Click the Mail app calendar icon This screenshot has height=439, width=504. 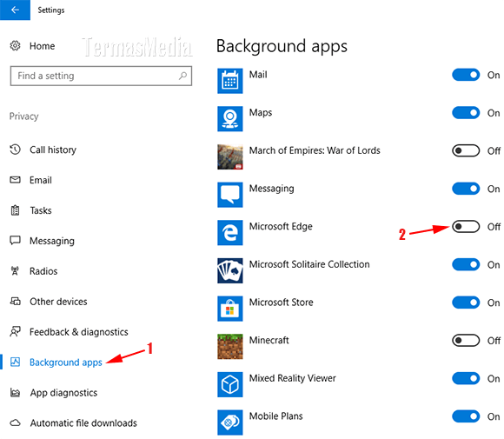[x=229, y=81]
